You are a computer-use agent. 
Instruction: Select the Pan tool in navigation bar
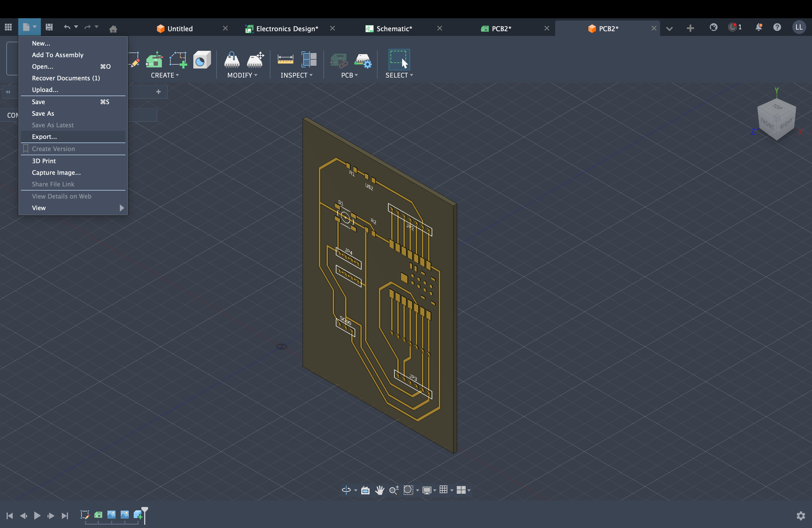[380, 490]
